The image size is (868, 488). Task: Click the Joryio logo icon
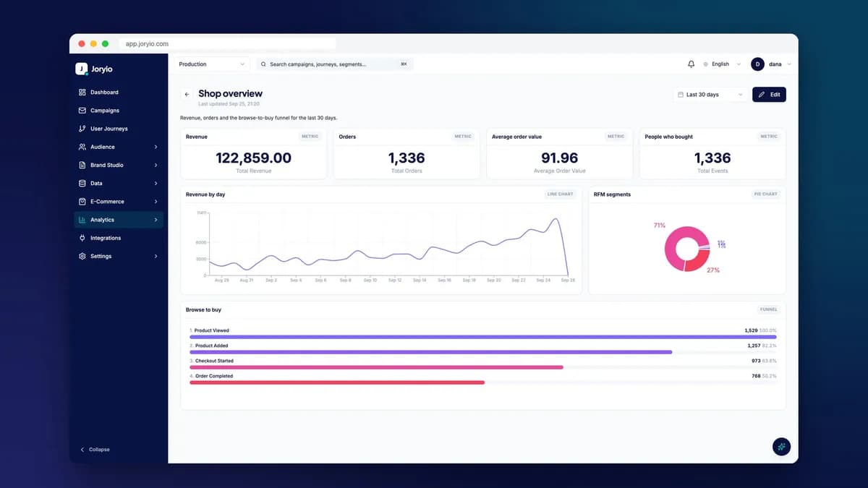tap(81, 69)
